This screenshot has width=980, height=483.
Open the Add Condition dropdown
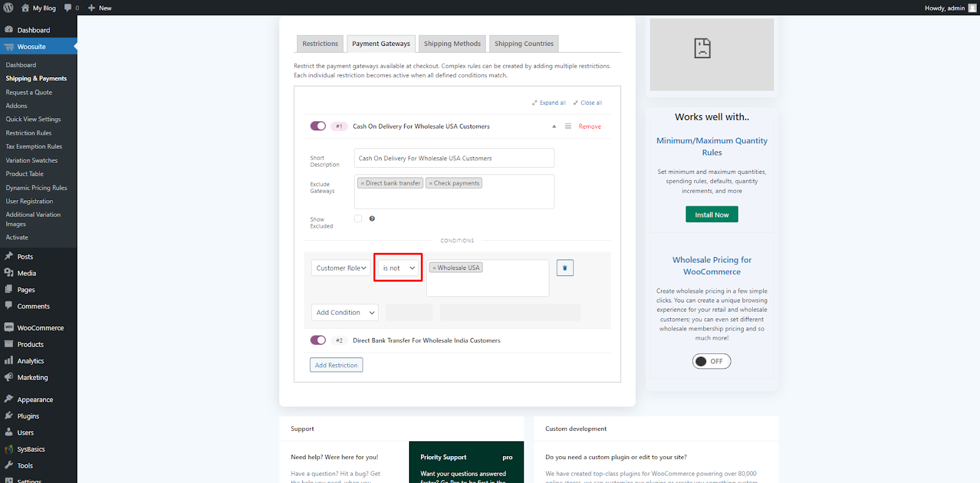pyautogui.click(x=345, y=312)
